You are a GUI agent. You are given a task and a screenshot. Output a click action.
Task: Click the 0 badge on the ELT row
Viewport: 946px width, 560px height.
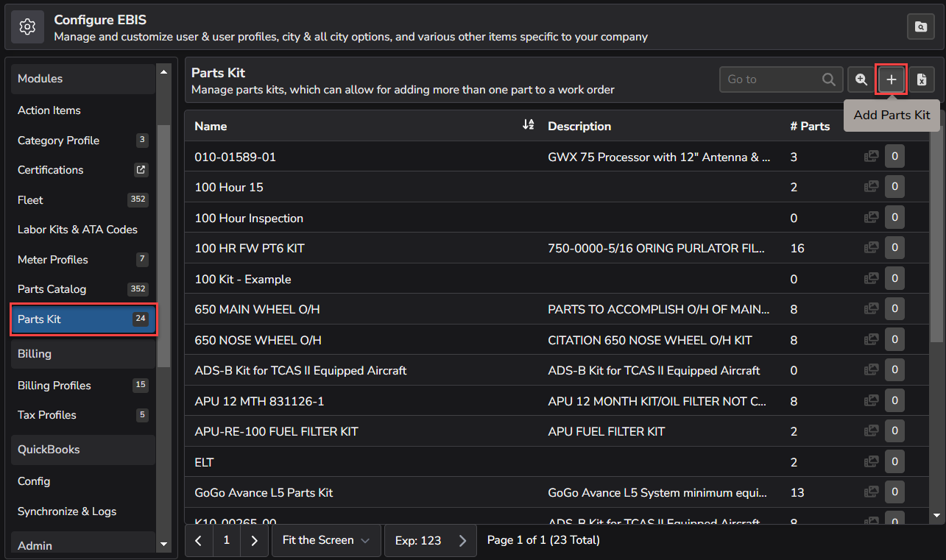coord(894,461)
